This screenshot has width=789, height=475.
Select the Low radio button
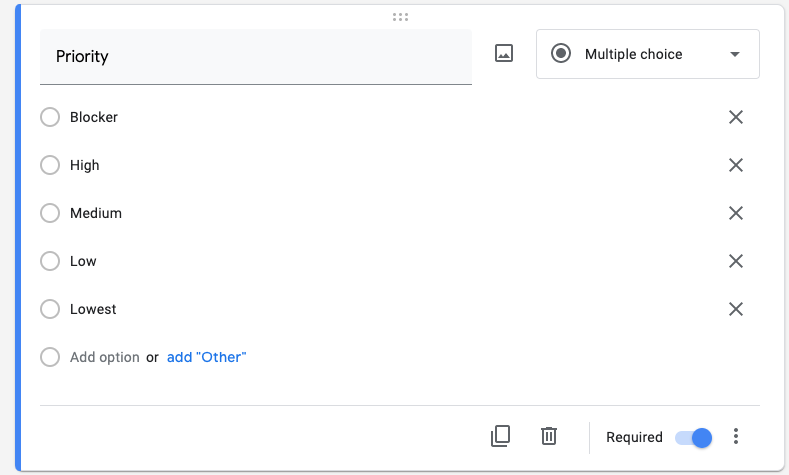click(50, 261)
